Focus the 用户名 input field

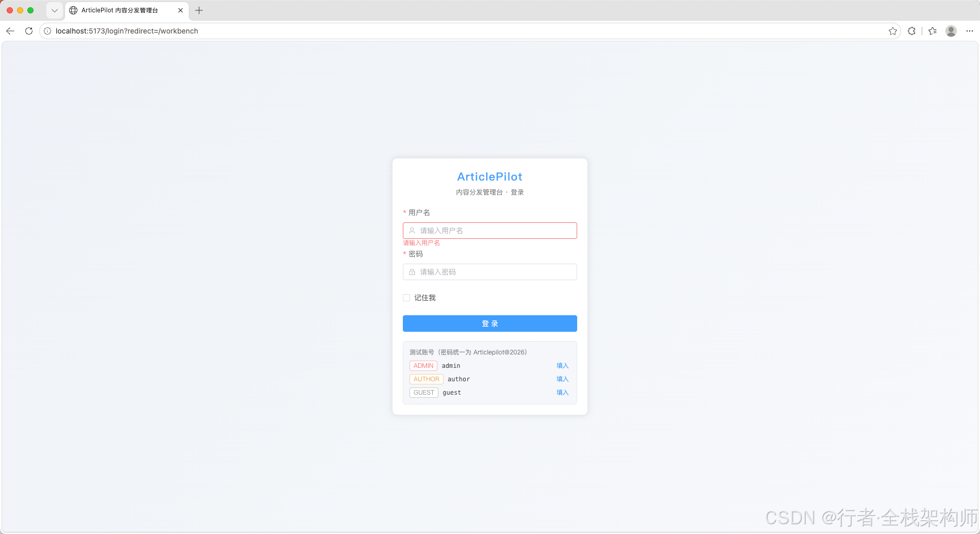pyautogui.click(x=490, y=231)
